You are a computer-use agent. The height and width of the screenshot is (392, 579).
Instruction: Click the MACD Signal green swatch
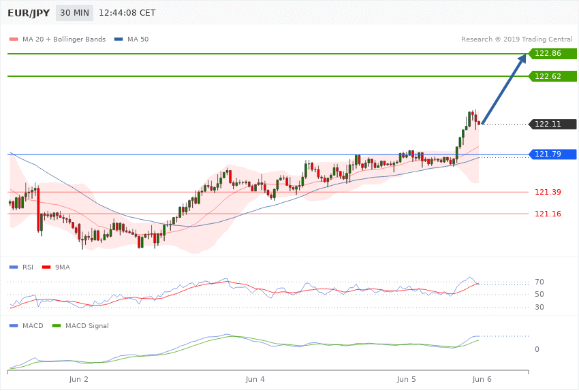click(57, 325)
